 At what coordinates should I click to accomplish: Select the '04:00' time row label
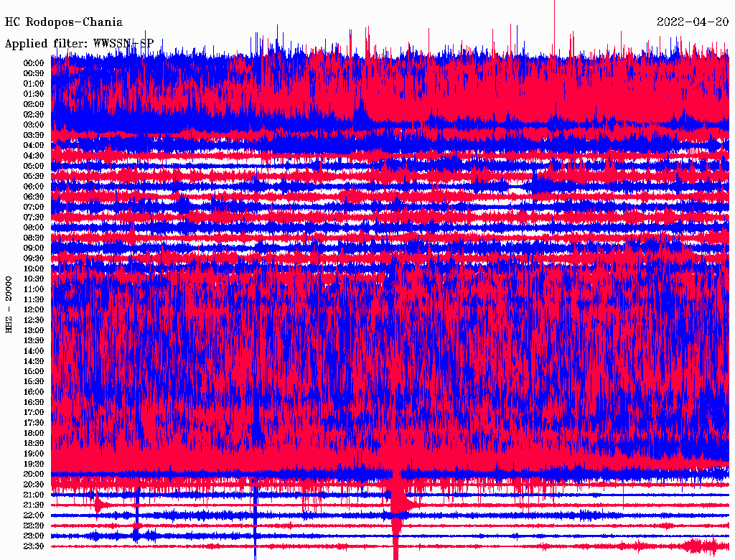click(34, 146)
